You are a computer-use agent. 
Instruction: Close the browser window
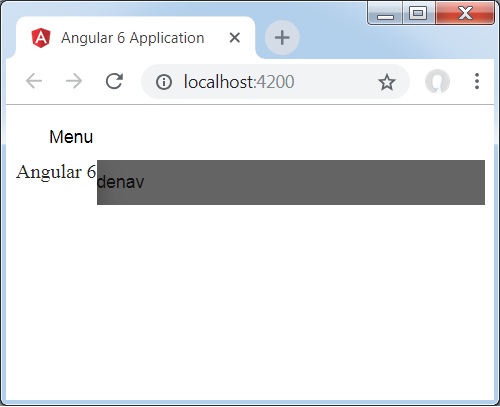(x=465, y=13)
